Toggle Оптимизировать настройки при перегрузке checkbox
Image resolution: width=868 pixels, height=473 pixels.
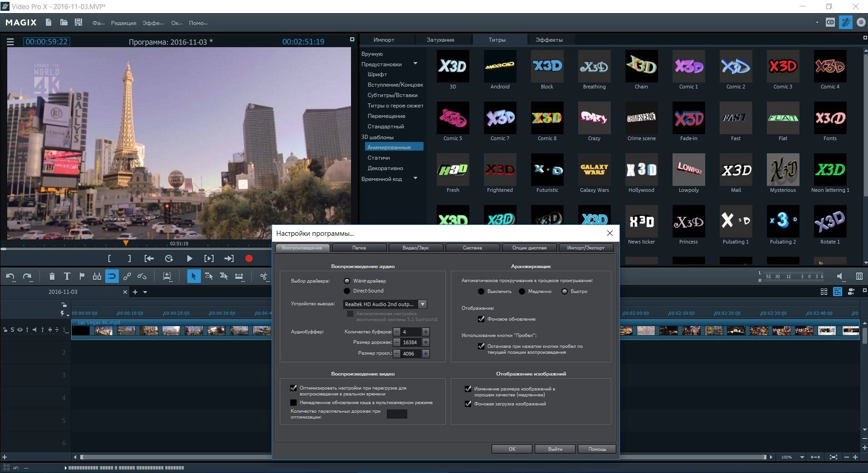pyautogui.click(x=293, y=388)
